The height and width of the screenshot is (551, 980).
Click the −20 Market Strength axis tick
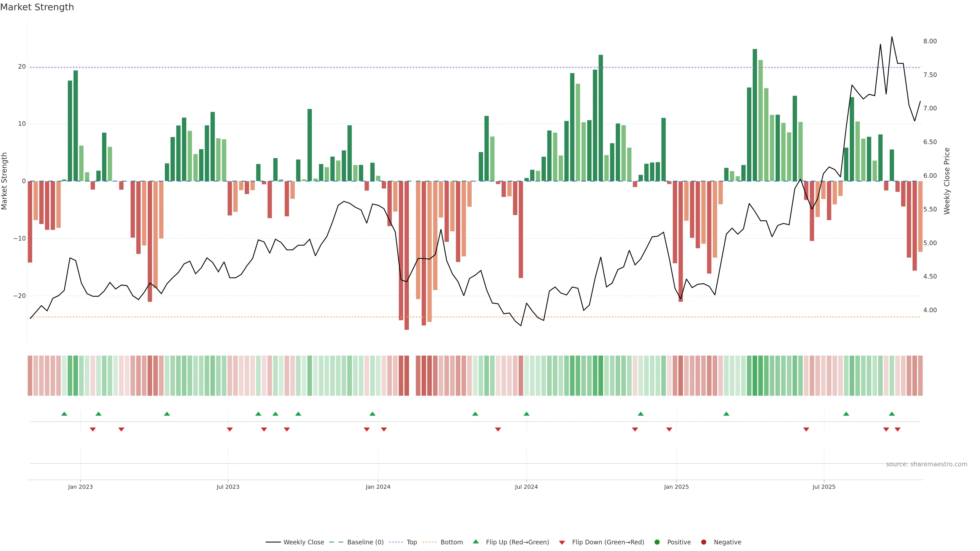[x=19, y=296]
